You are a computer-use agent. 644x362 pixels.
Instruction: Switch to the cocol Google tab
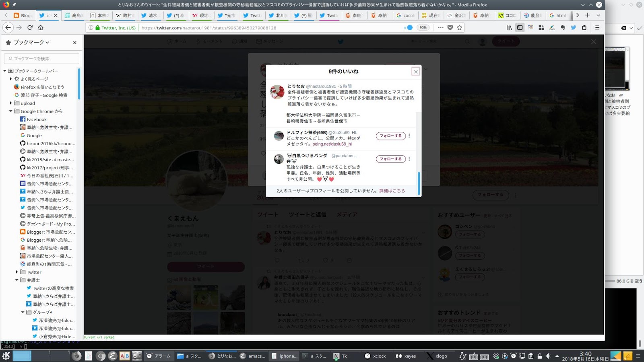[405, 15]
